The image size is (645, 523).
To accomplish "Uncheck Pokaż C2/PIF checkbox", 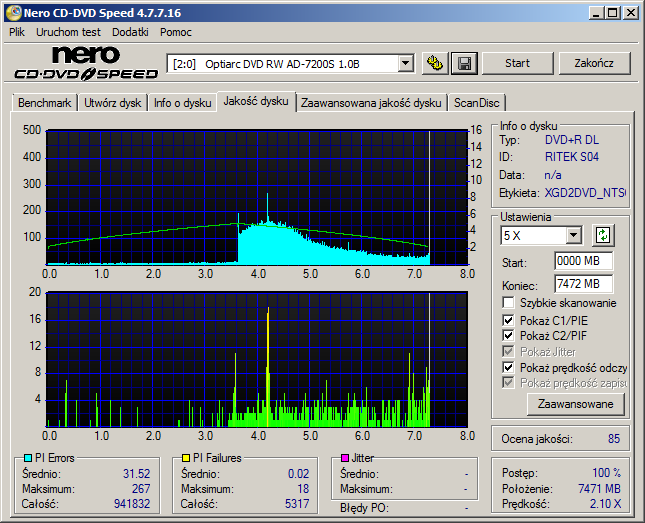I will point(508,335).
